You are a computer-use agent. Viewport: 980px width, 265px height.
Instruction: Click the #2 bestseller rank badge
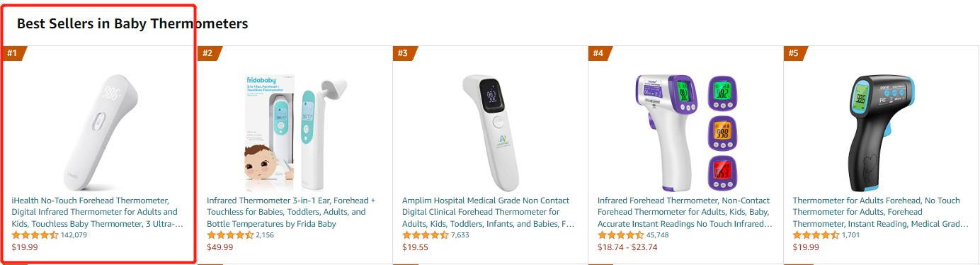click(209, 53)
